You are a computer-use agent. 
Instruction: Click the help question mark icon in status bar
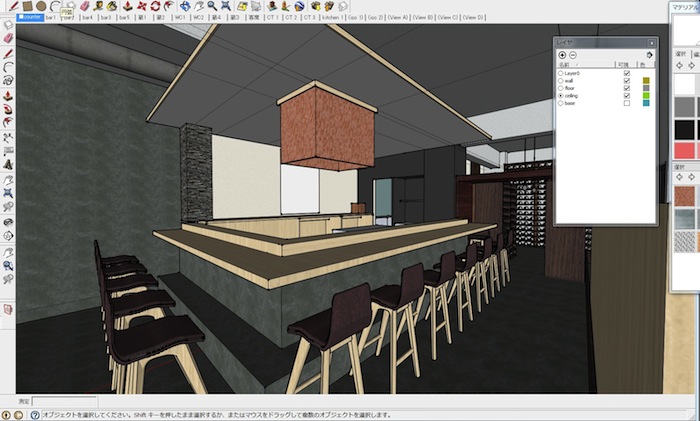tap(35, 414)
